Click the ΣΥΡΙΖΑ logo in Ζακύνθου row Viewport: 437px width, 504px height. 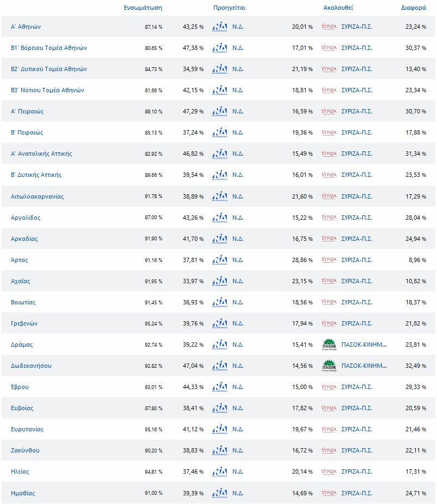[329, 450]
